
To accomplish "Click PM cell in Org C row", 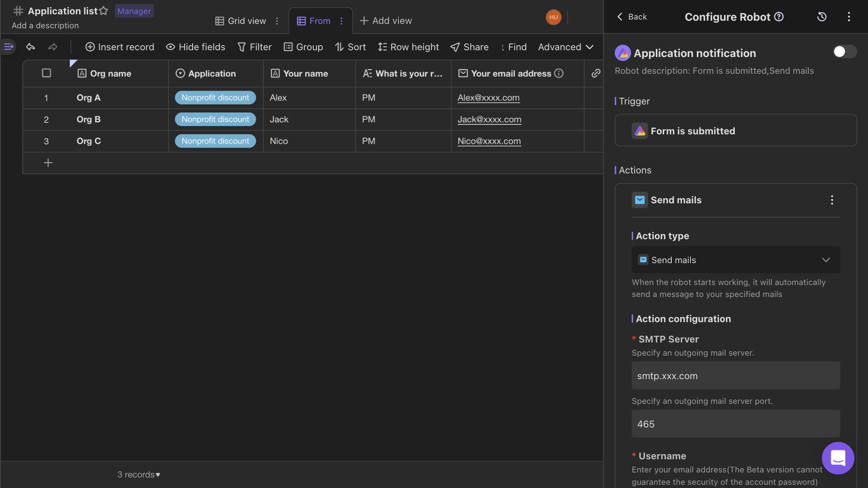I will [x=403, y=141].
